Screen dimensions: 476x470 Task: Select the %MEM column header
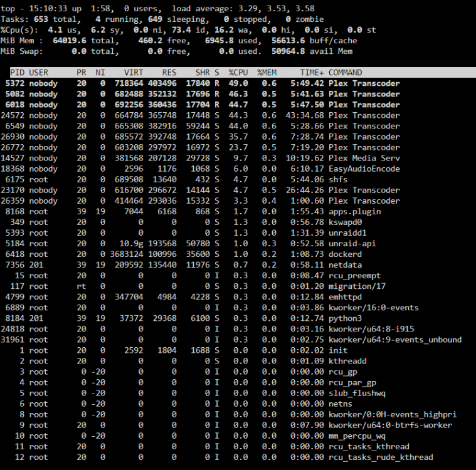[x=267, y=73]
